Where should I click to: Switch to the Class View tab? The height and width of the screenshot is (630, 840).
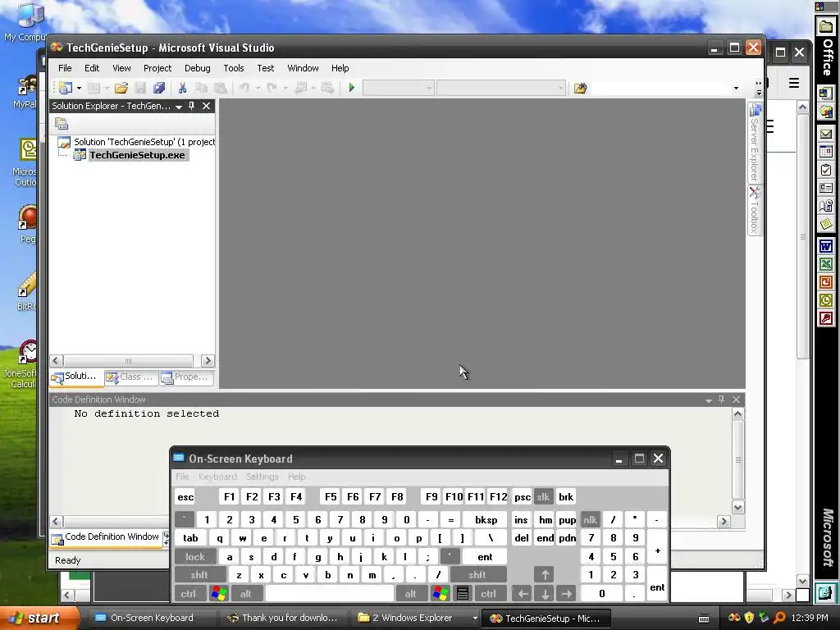click(x=130, y=377)
